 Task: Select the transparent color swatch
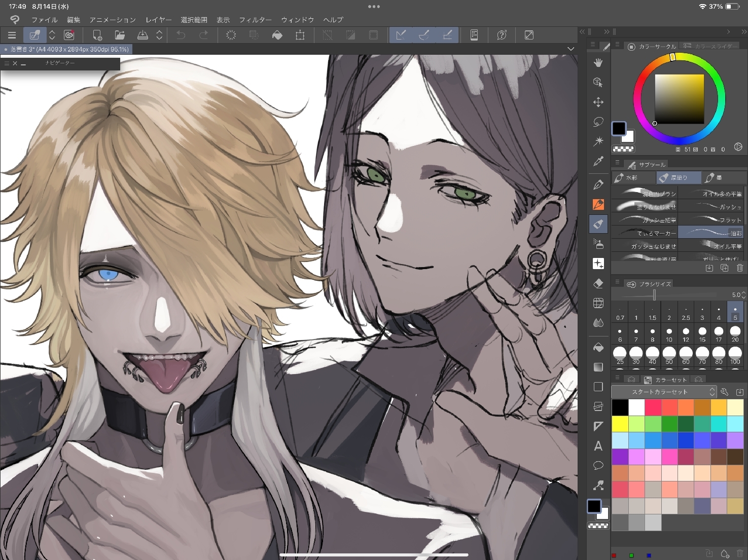click(623, 149)
